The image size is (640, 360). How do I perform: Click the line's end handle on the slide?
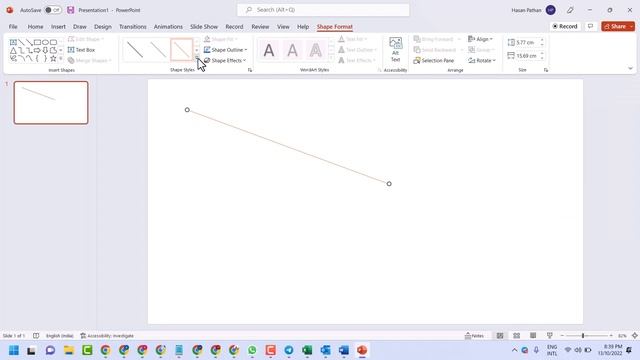pyautogui.click(x=389, y=184)
